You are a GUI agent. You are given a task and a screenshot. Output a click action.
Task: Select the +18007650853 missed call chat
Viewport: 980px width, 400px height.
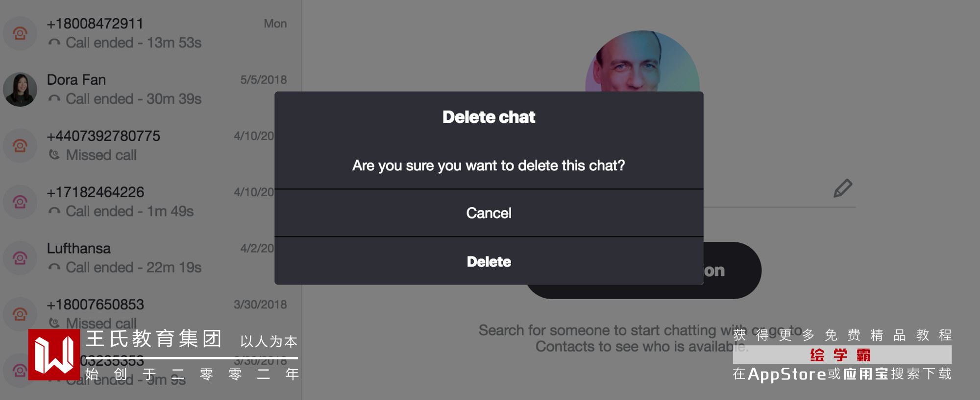[x=147, y=313]
